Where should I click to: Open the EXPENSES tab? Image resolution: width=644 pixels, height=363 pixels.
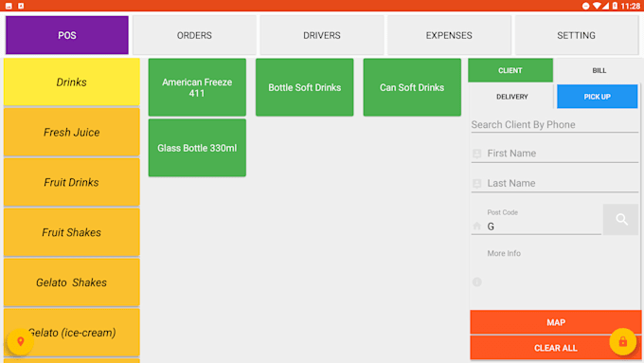tap(449, 35)
